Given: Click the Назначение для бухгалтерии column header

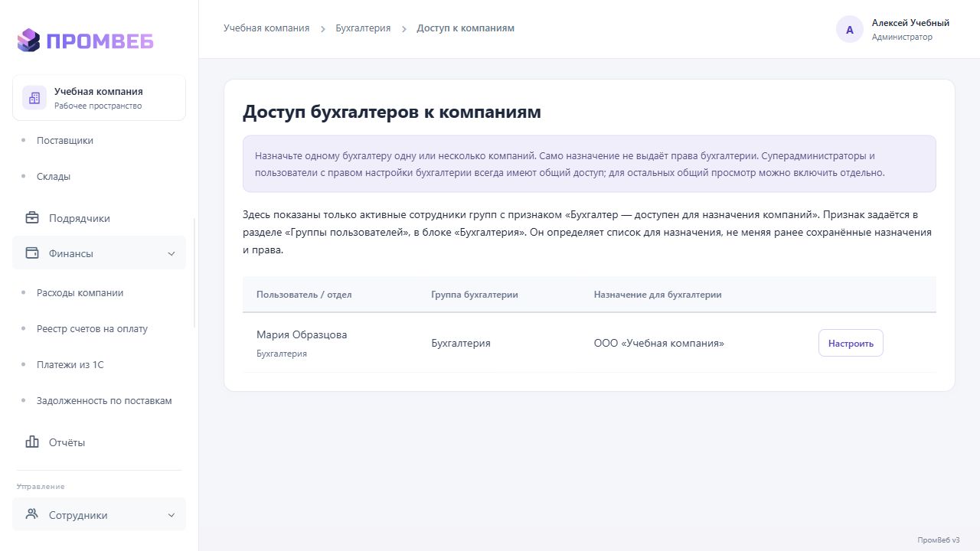Looking at the screenshot, I should click(x=658, y=295).
